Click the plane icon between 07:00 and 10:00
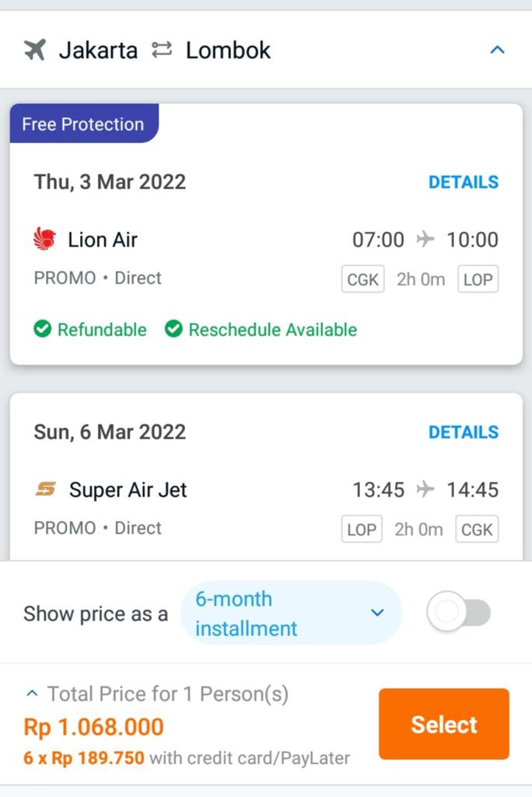 pyautogui.click(x=425, y=239)
